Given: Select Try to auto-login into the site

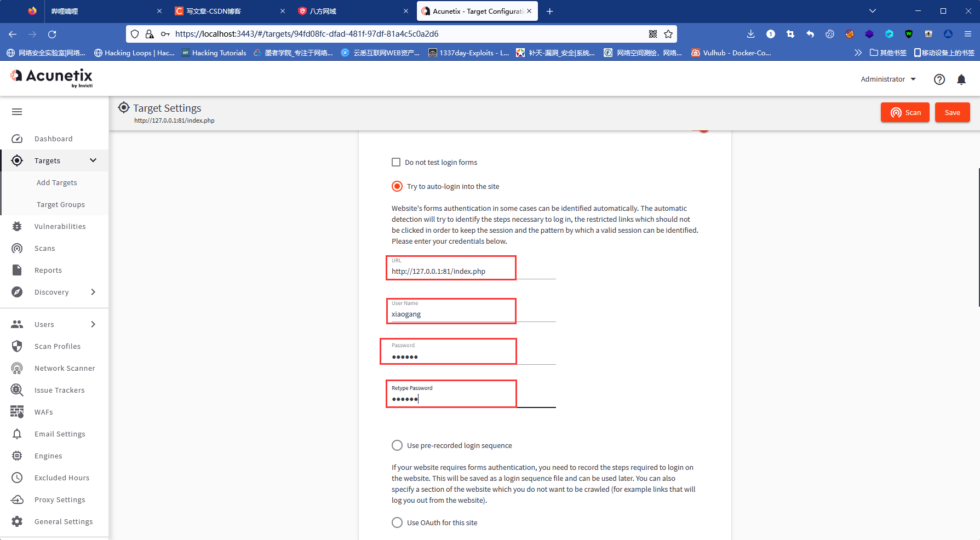Looking at the screenshot, I should [x=397, y=186].
